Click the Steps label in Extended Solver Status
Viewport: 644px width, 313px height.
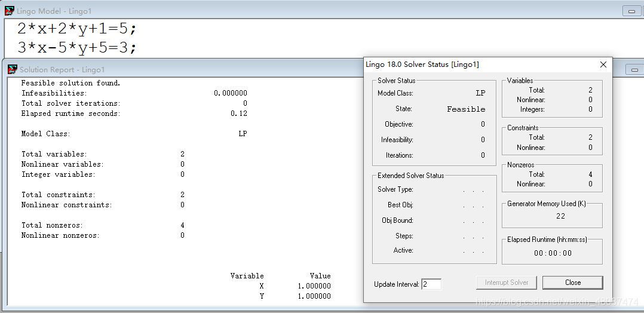click(x=404, y=236)
